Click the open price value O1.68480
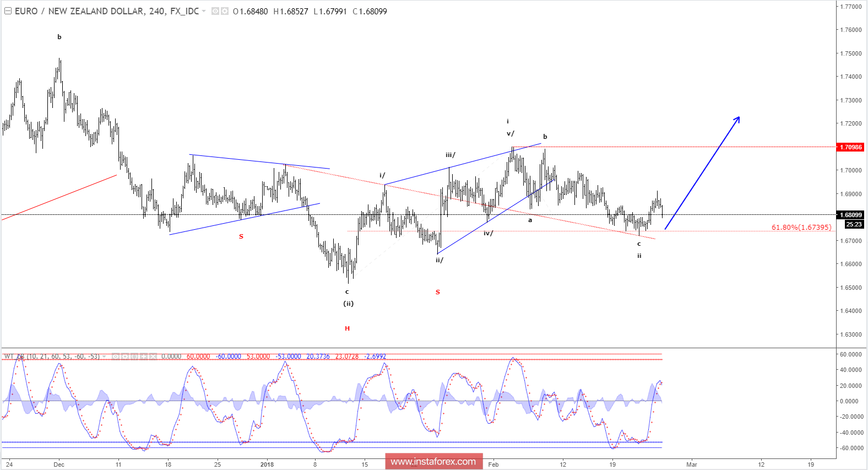 (251, 11)
